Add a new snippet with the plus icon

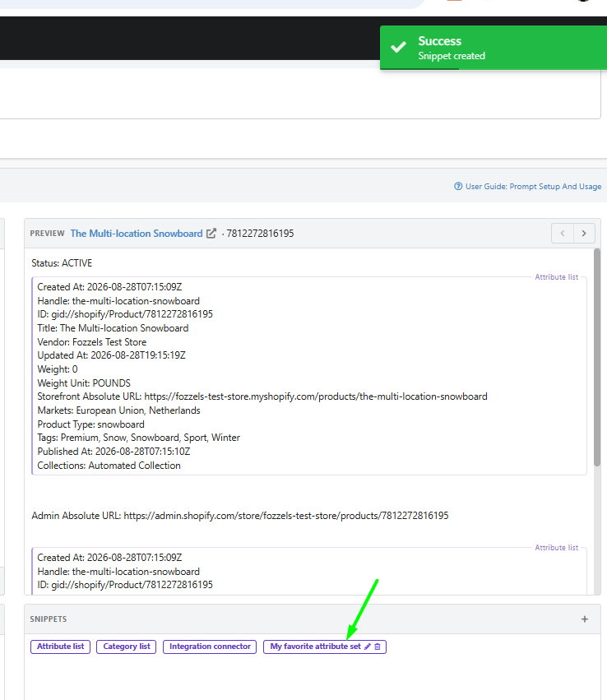(585, 619)
